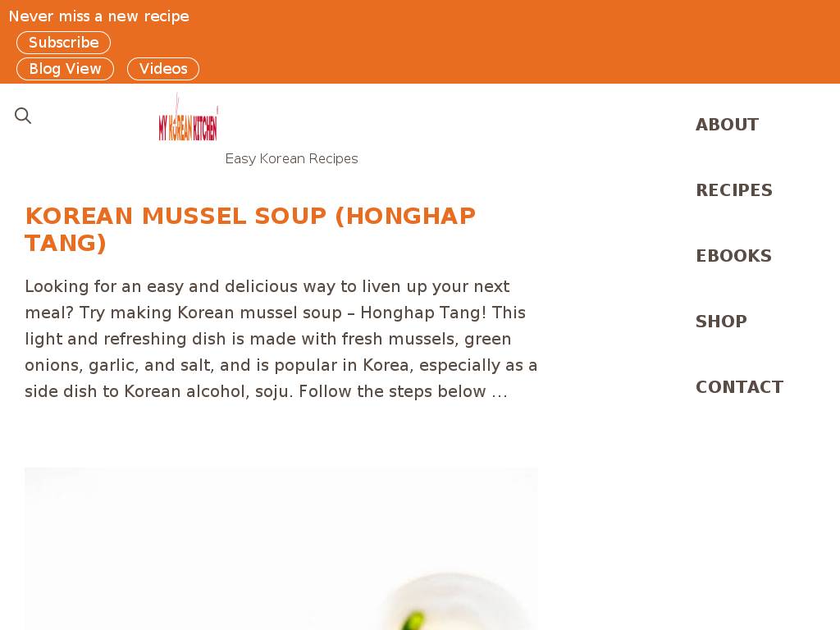Click the green garnish in the soup photo
This screenshot has width=840, height=630.
tap(412, 622)
